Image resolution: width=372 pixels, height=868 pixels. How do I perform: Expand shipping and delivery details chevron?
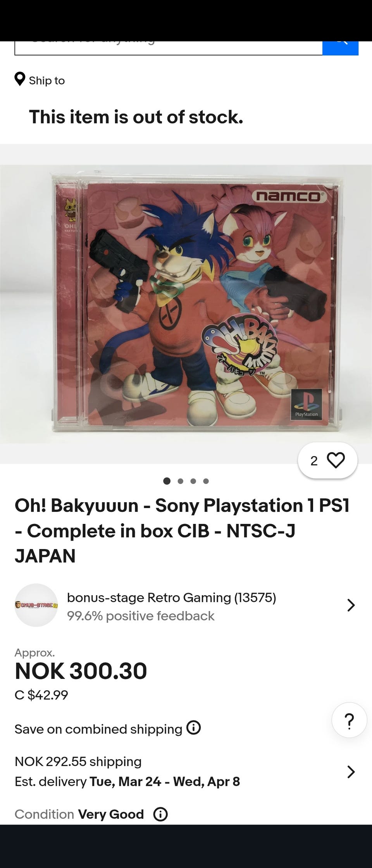(x=351, y=772)
